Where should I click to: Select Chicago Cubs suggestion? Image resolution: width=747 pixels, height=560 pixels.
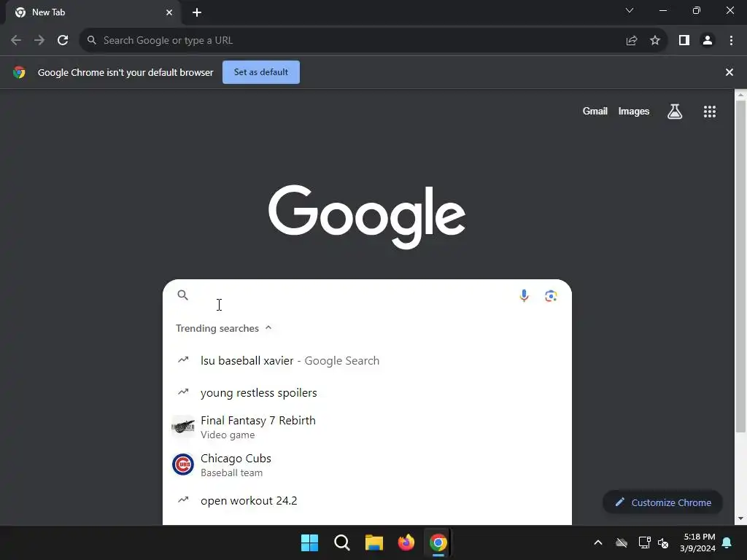click(367, 464)
